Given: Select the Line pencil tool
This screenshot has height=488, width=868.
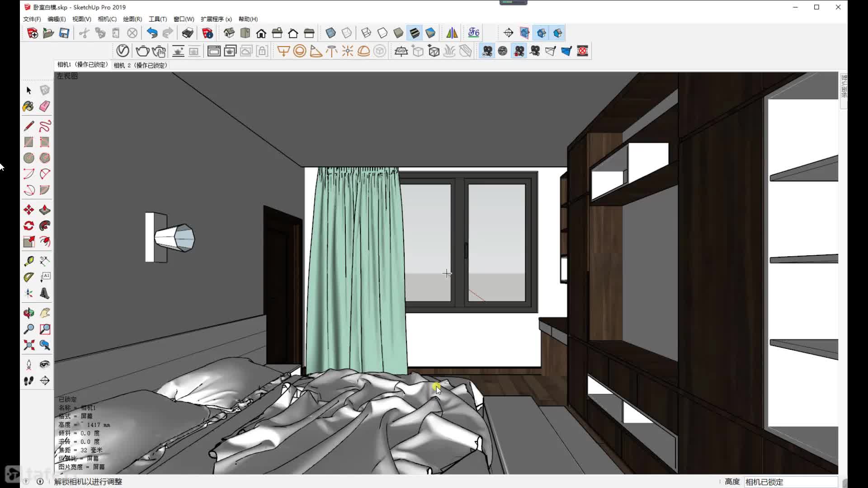Looking at the screenshot, I should (29, 126).
